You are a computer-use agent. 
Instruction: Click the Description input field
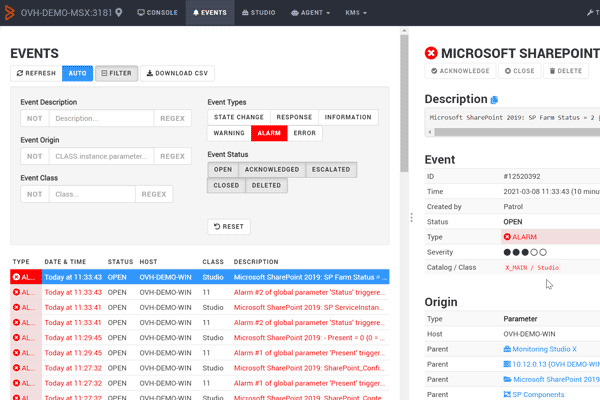click(x=101, y=118)
